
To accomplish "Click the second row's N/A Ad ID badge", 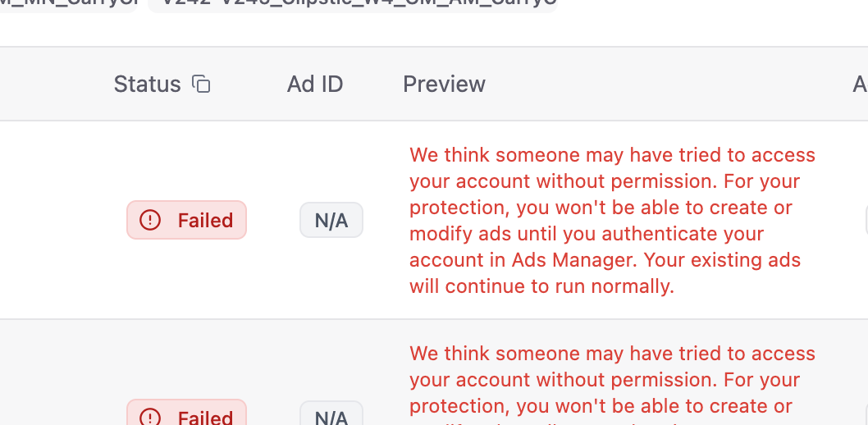I will tap(331, 415).
